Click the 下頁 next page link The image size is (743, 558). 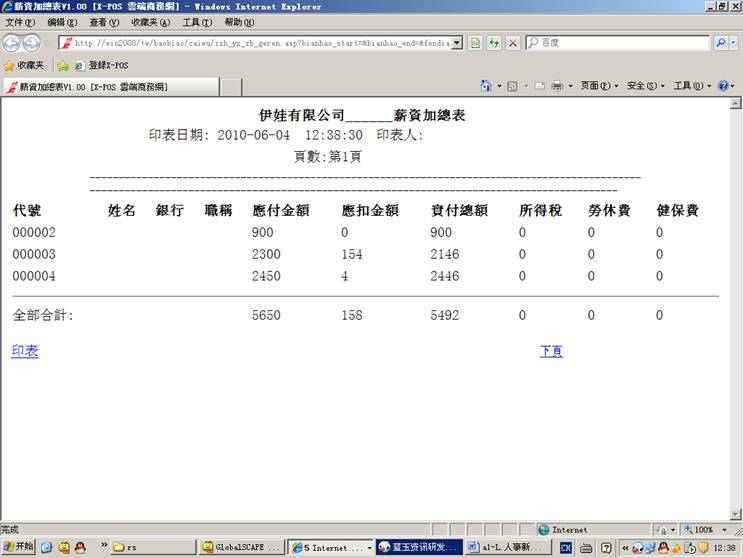click(x=551, y=351)
